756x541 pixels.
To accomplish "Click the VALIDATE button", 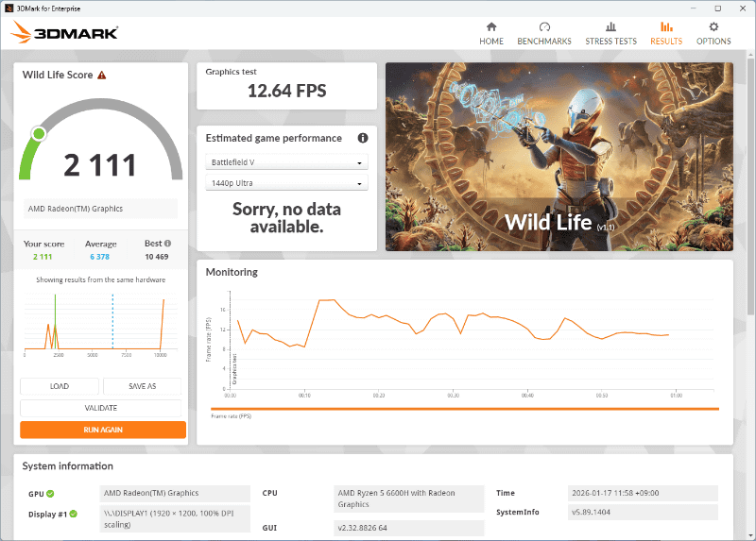I will coord(101,408).
